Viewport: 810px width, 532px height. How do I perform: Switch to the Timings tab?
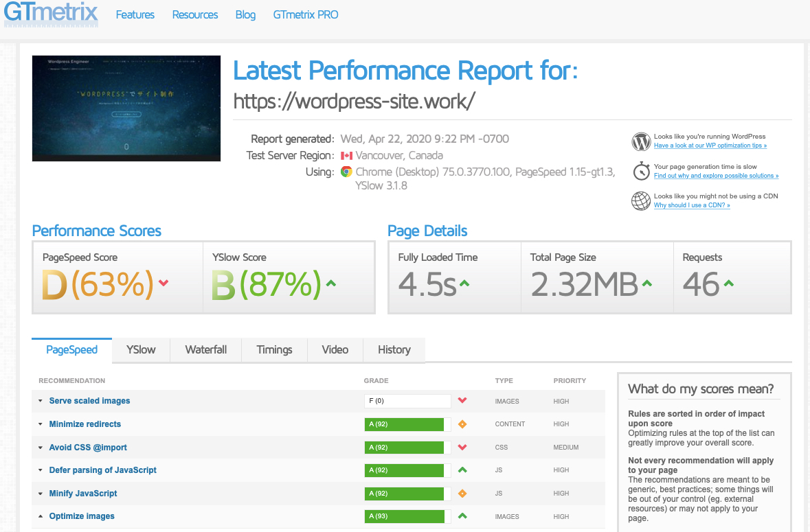pos(274,350)
